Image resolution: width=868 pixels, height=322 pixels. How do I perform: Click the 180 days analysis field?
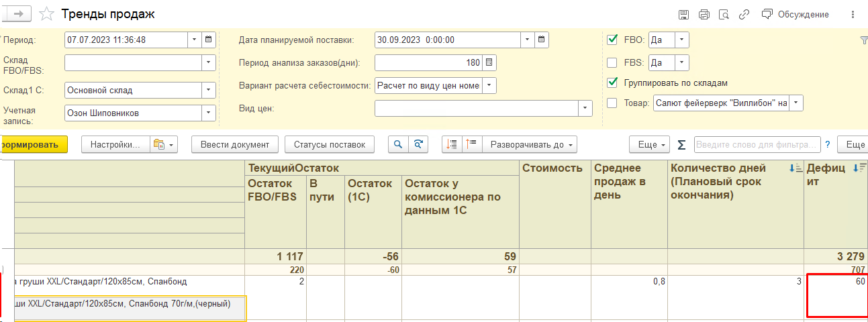[428, 62]
